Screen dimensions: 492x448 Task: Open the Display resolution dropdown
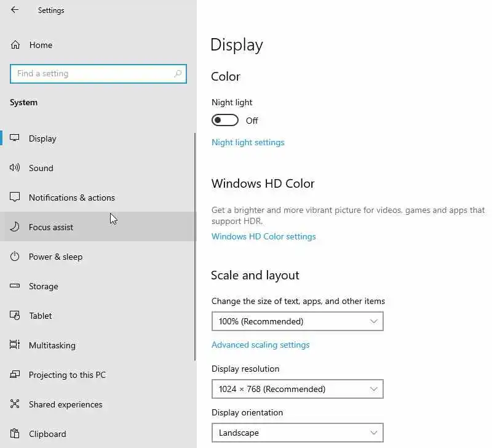click(298, 389)
